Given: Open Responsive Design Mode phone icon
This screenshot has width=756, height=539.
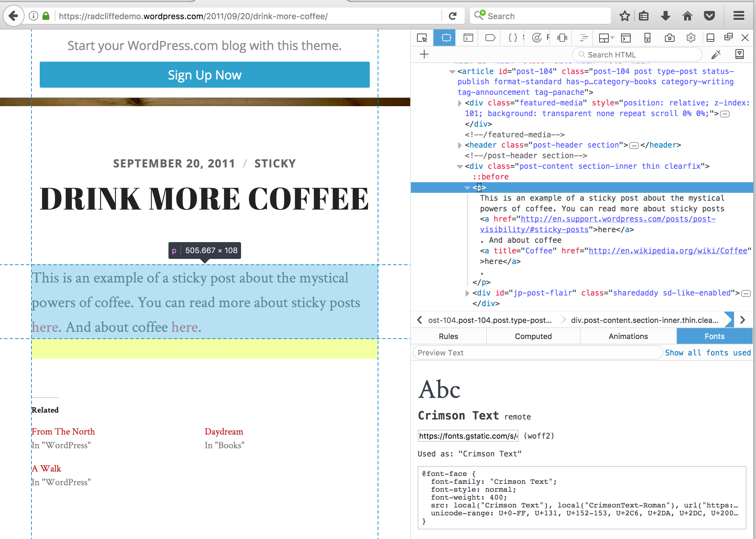Looking at the screenshot, I should click(647, 38).
